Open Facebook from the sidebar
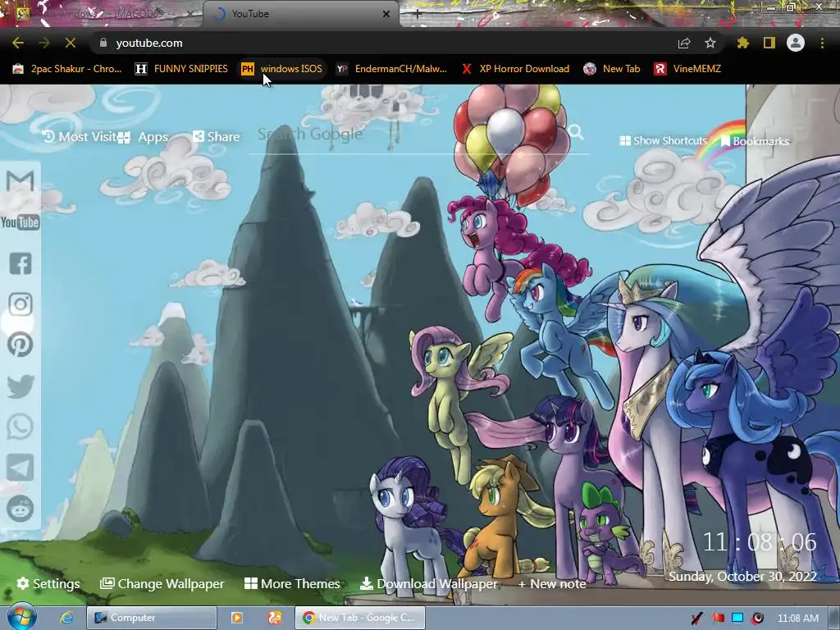Viewport: 840px width, 630px height. pos(21,263)
